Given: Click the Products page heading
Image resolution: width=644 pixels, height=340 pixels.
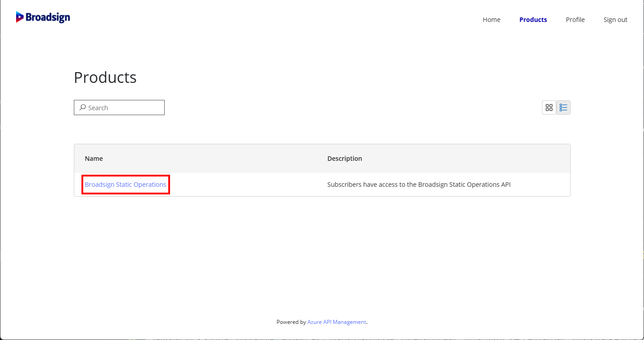Looking at the screenshot, I should pos(105,77).
